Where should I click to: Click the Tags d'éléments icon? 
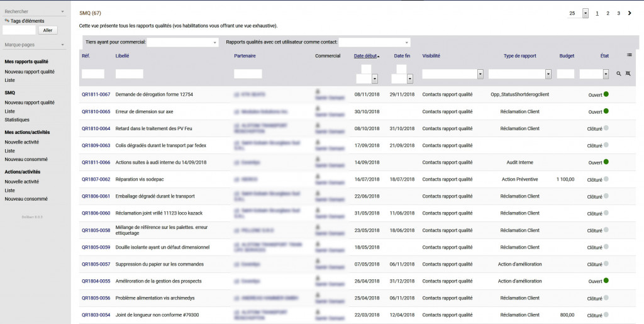point(7,21)
